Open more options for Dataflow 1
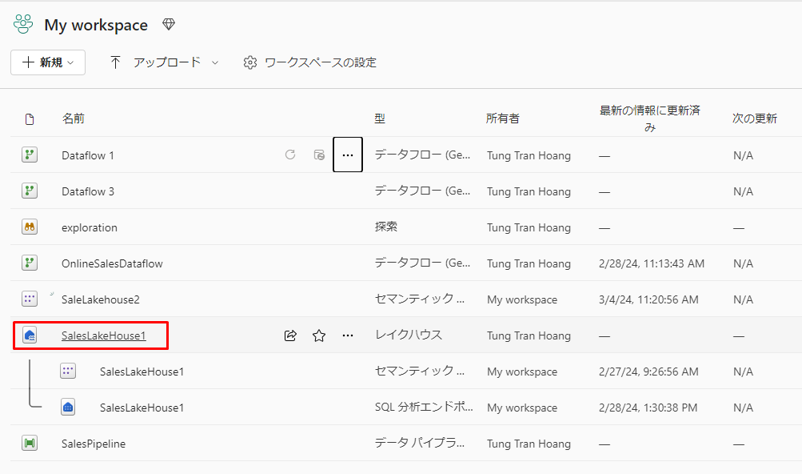The width and height of the screenshot is (802, 474). click(348, 154)
